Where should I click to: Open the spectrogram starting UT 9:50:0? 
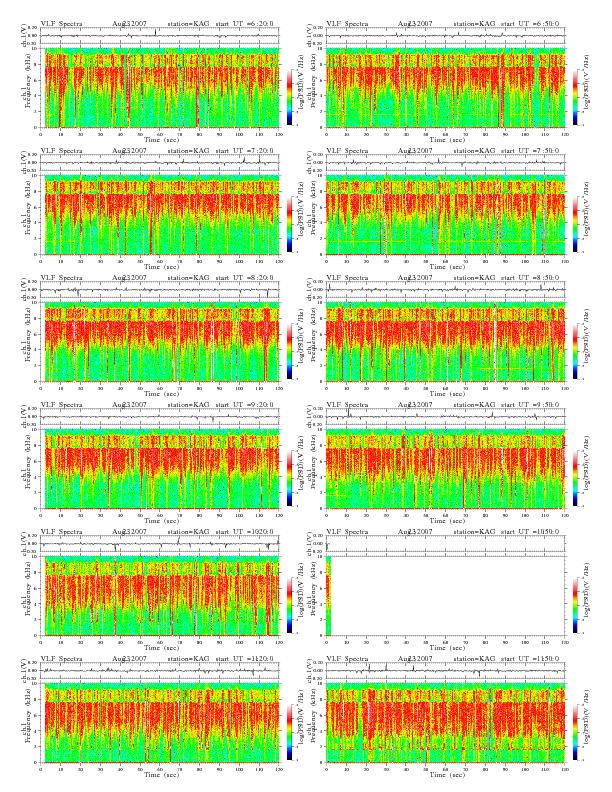(x=445, y=469)
